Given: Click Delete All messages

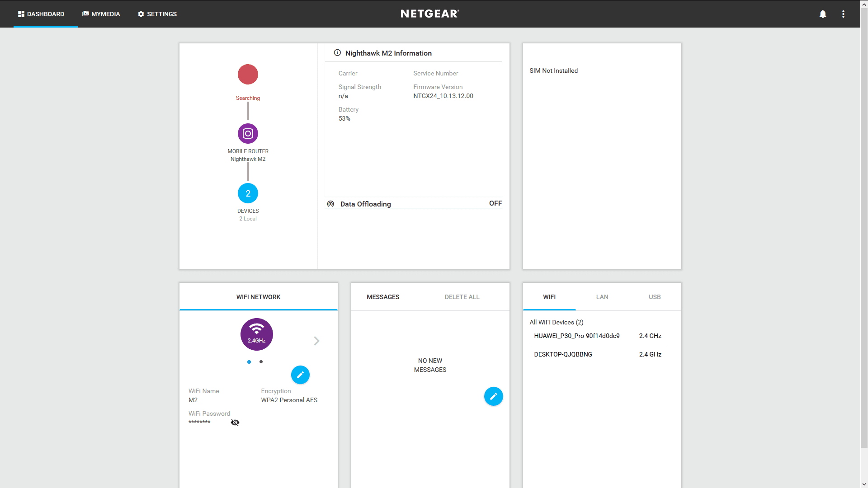Looking at the screenshot, I should pos(462,297).
